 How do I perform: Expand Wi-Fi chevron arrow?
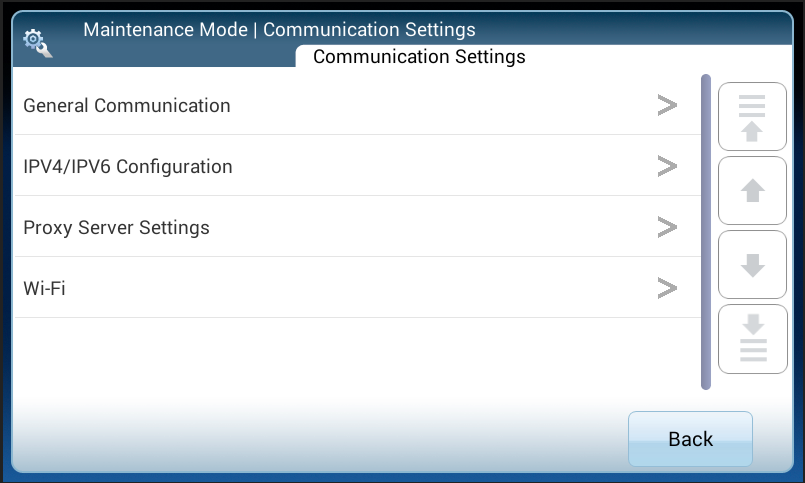click(x=667, y=289)
